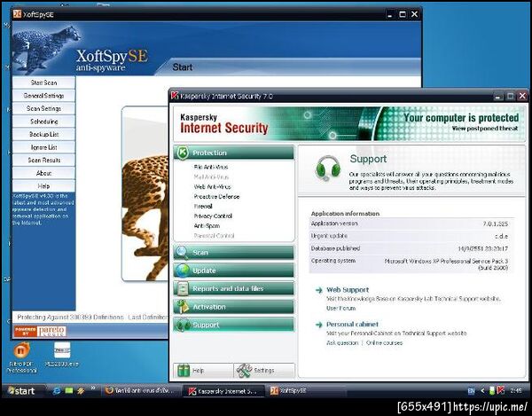
Task: Open Backup List in XoftSpySE
Action: pyautogui.click(x=43, y=134)
